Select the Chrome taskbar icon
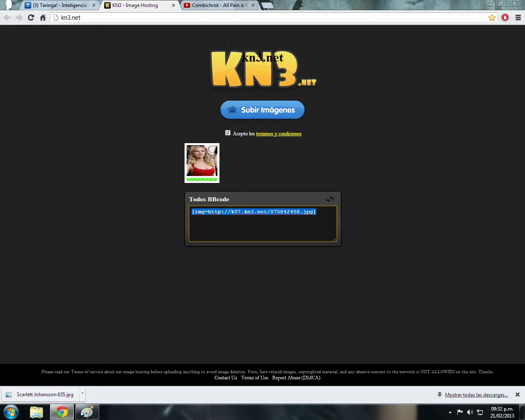 62,412
